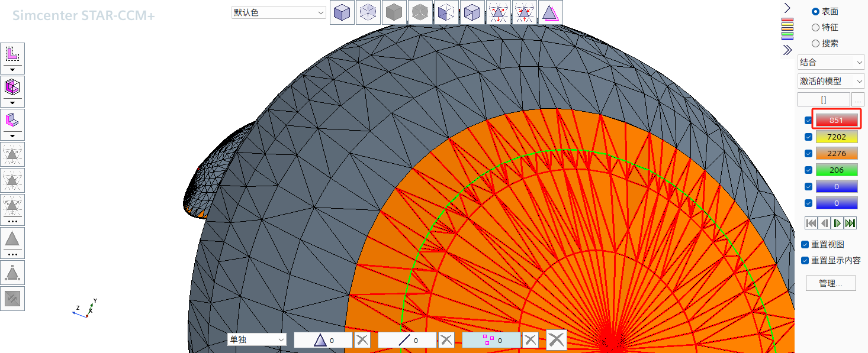Image resolution: width=868 pixels, height=353 pixels.
Task: Uncheck the checkbox beside green 206
Action: point(808,170)
